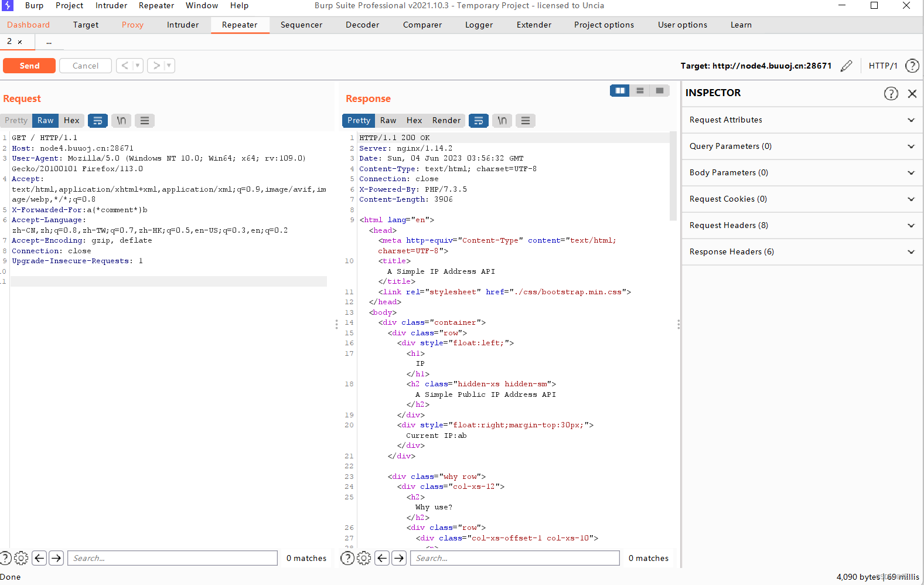
Task: Expand Response Headers (6) section
Action: coord(802,251)
